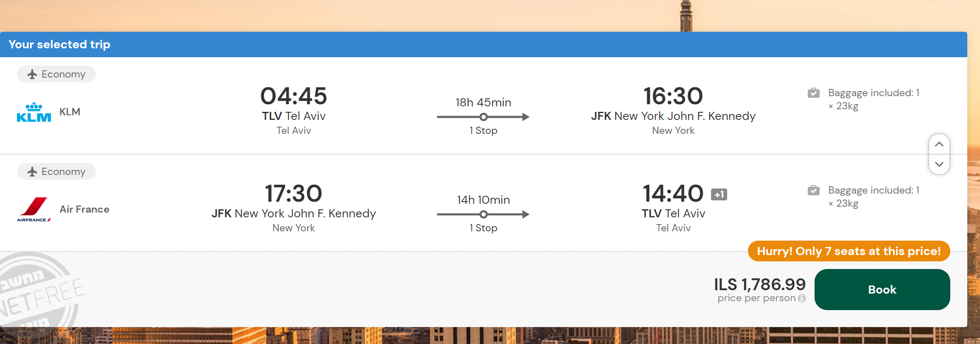Click the Hurry! Only 7 seats banner
980x344 pixels.
tap(848, 251)
